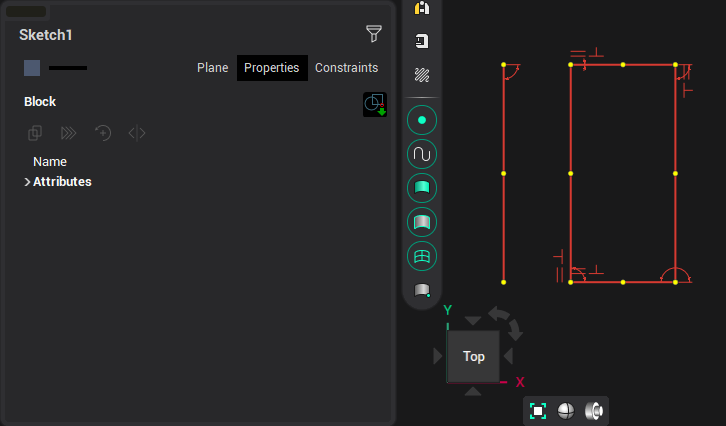This screenshot has height=426, width=726.
Task: Open the Constraints tab
Action: coord(346,68)
